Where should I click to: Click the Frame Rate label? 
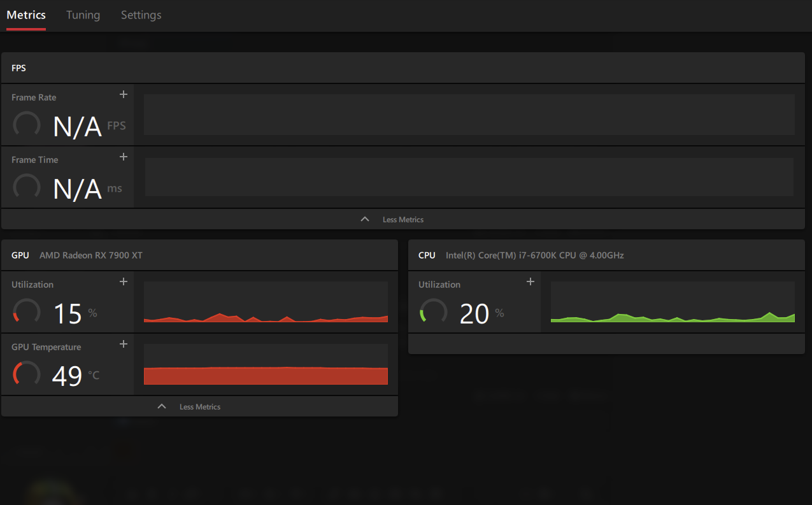tap(34, 97)
